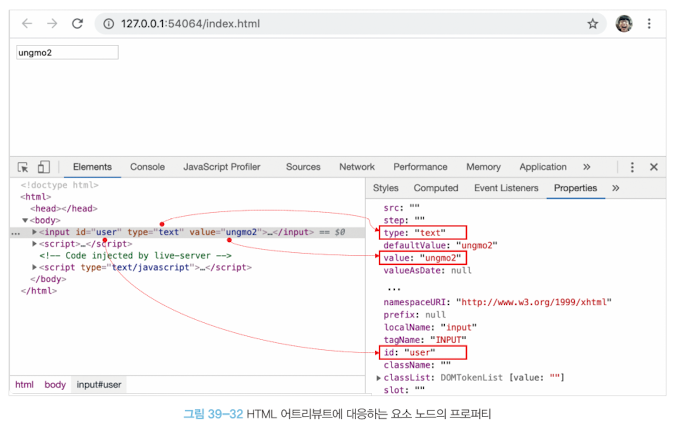The height and width of the screenshot is (433, 677).
Task: Click body in the breadcrumb bar
Action: coord(55,385)
